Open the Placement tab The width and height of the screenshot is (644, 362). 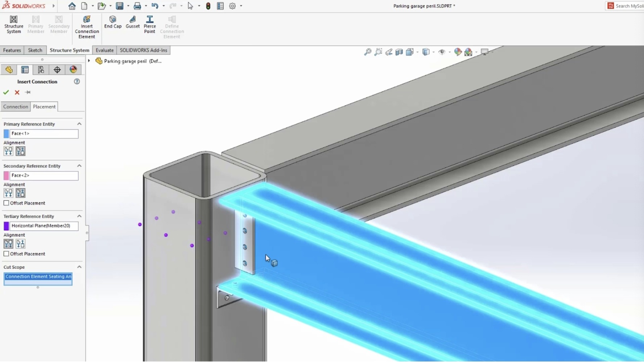(x=44, y=106)
